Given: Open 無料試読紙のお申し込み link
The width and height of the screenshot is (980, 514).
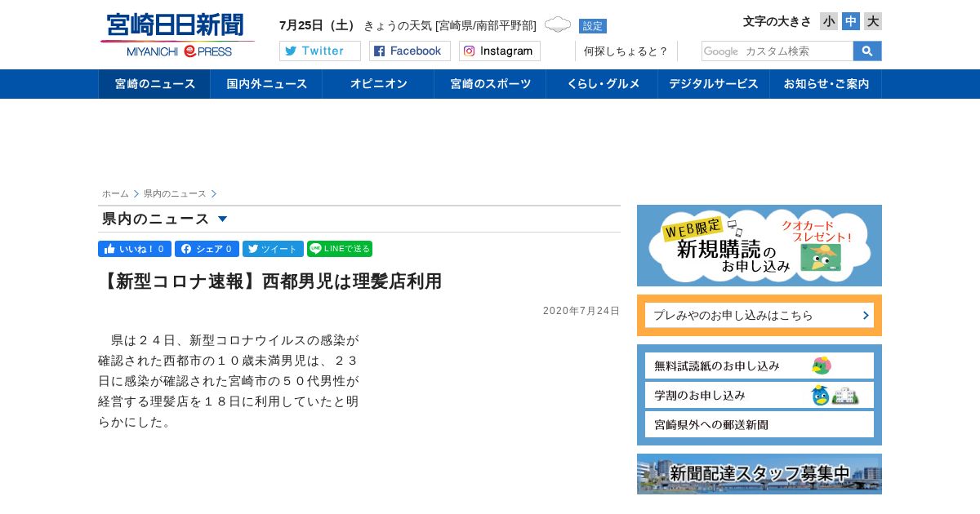Looking at the screenshot, I should (759, 366).
